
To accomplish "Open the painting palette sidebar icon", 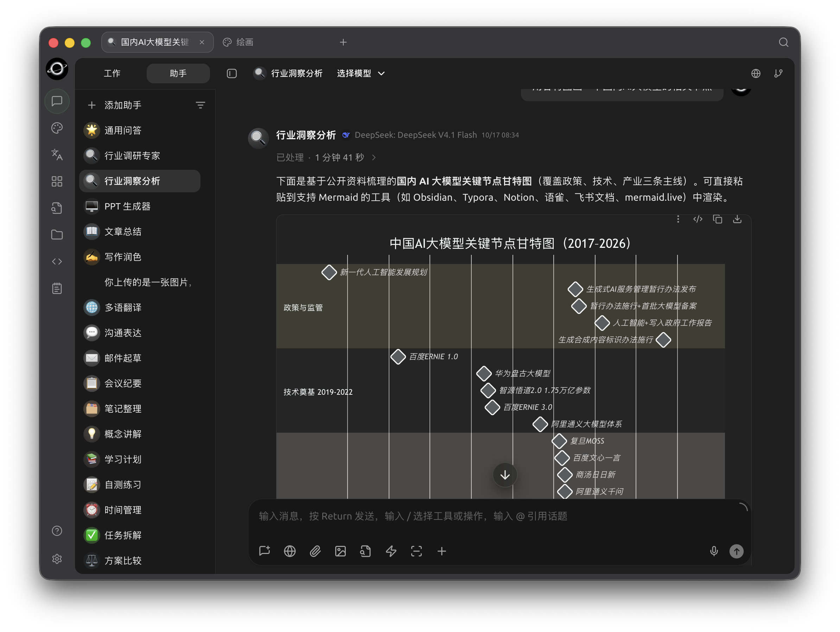I will pyautogui.click(x=57, y=128).
